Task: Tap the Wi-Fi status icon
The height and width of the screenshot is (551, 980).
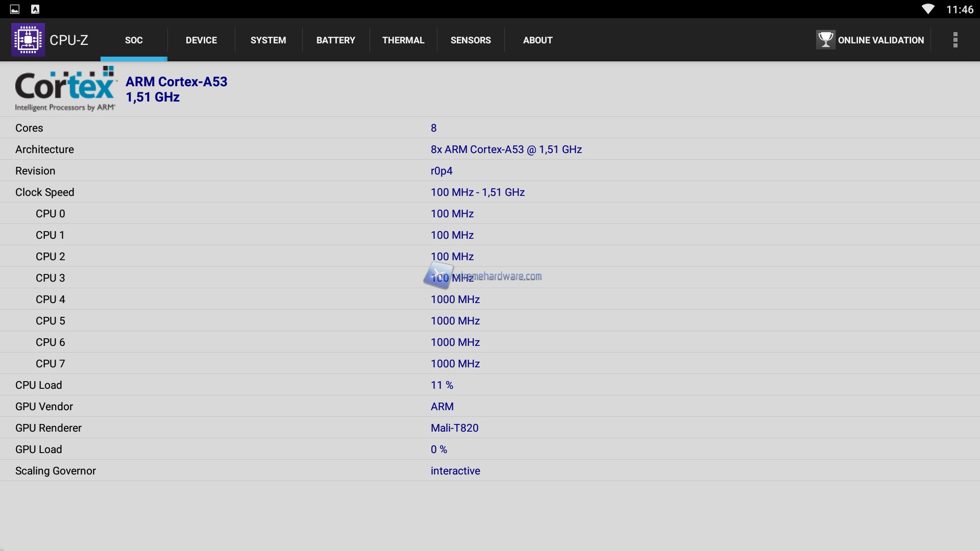Action: [927, 9]
